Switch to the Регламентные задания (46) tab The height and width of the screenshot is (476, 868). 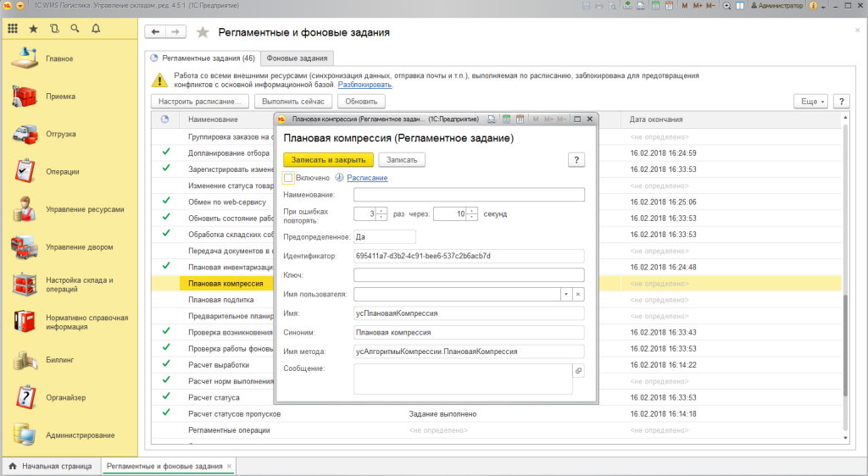203,58
